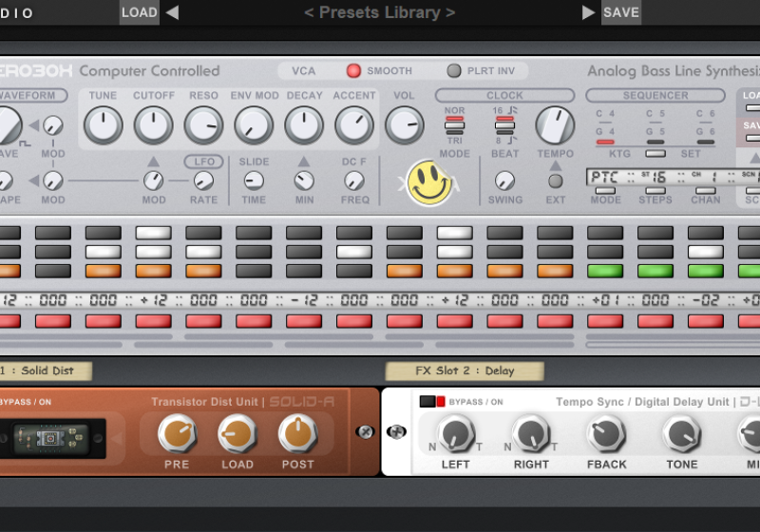Click the X connector between FX units
Viewport: 760px width, 532px height.
pyautogui.click(x=365, y=431)
